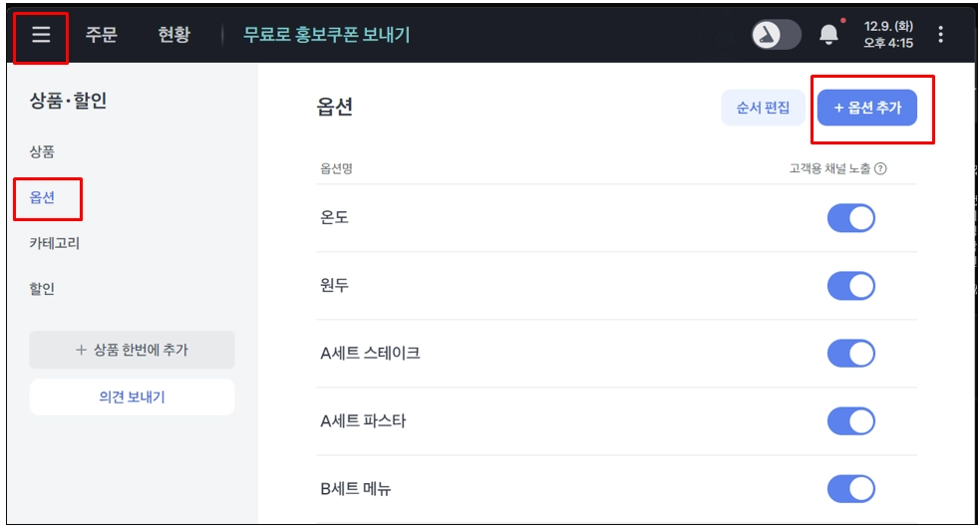
Task: Switch off the A세트 파스타 toggle
Action: click(x=851, y=421)
